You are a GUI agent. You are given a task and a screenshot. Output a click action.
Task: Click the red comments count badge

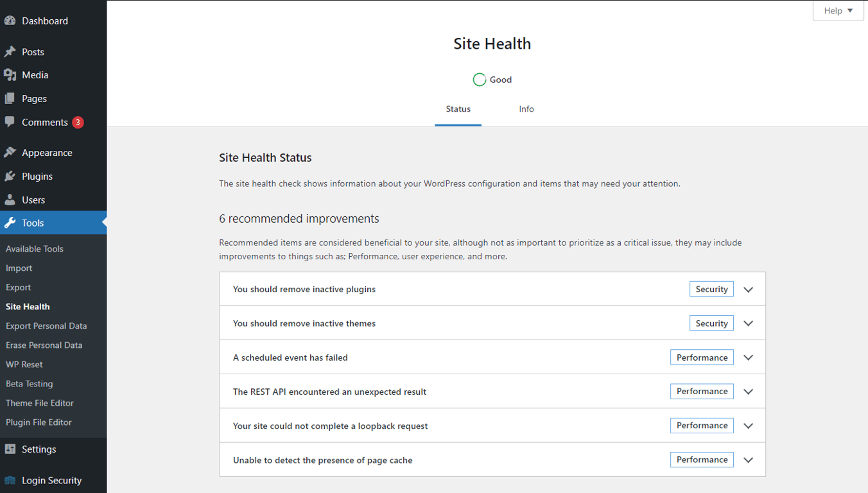pos(78,122)
